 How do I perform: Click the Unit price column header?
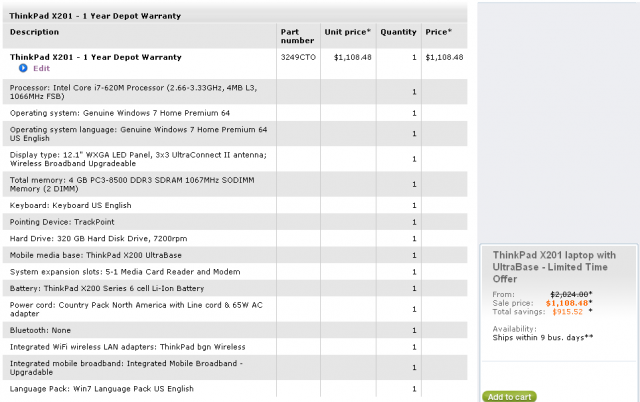point(347,32)
